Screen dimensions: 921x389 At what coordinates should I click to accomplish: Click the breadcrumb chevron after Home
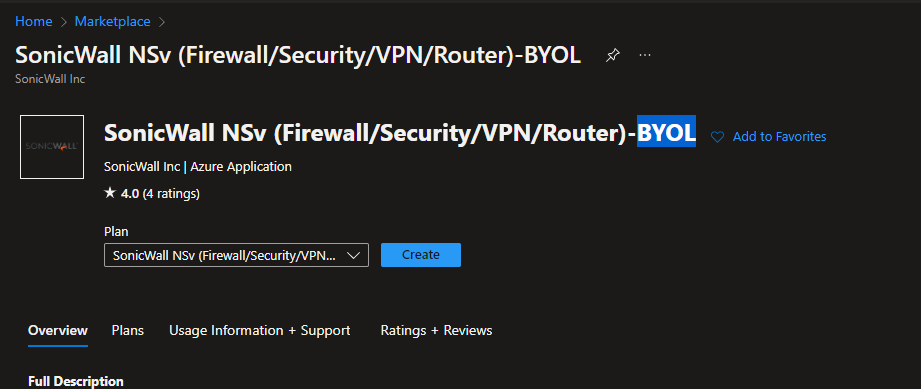coord(64,22)
